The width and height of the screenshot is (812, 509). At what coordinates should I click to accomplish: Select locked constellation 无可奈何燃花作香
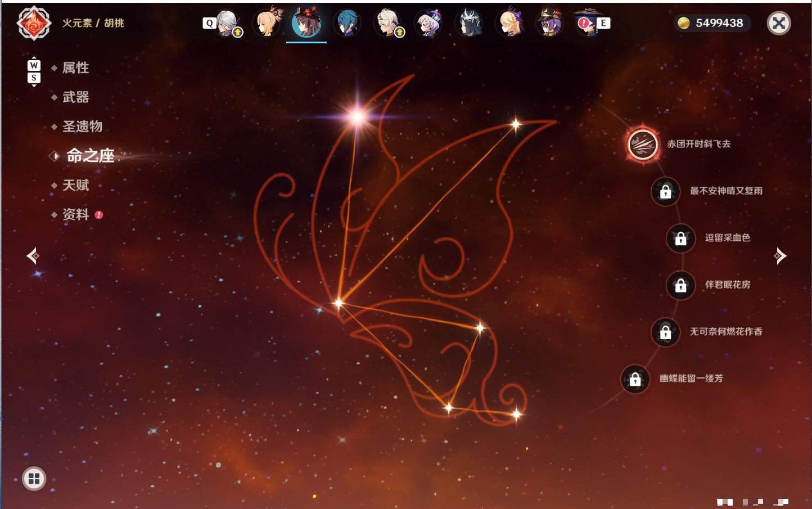(x=665, y=332)
